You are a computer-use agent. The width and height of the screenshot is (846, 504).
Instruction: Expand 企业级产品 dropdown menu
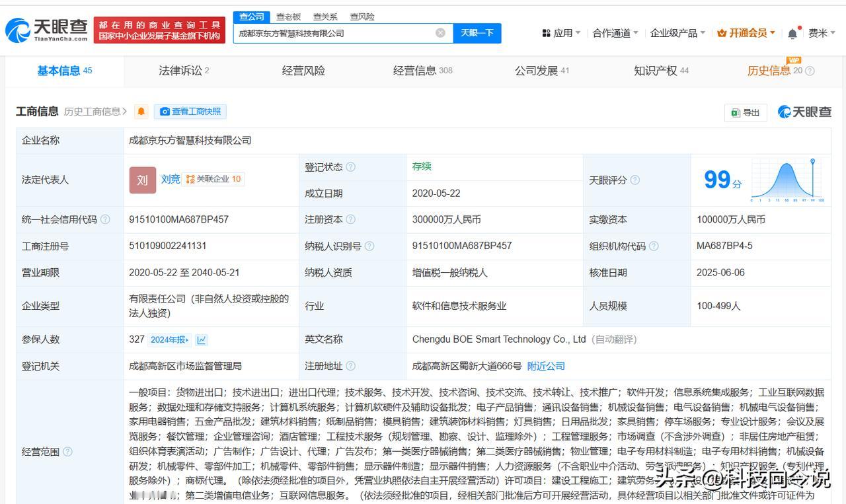[x=677, y=33]
